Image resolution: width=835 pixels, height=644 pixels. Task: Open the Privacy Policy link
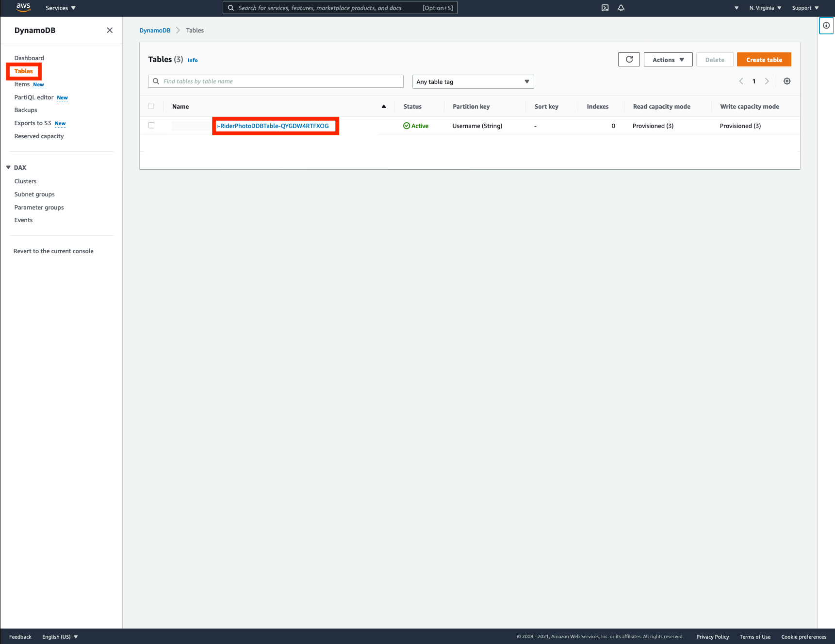pyautogui.click(x=713, y=637)
